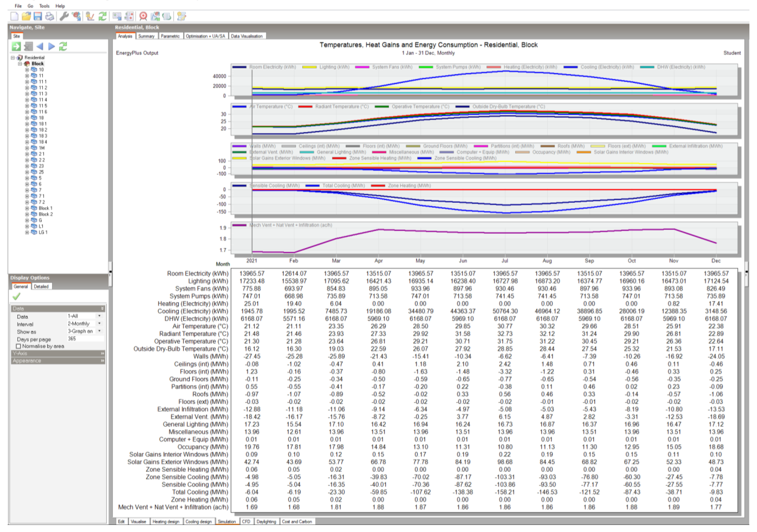Click the green arrow navigator icon

click(16, 47)
